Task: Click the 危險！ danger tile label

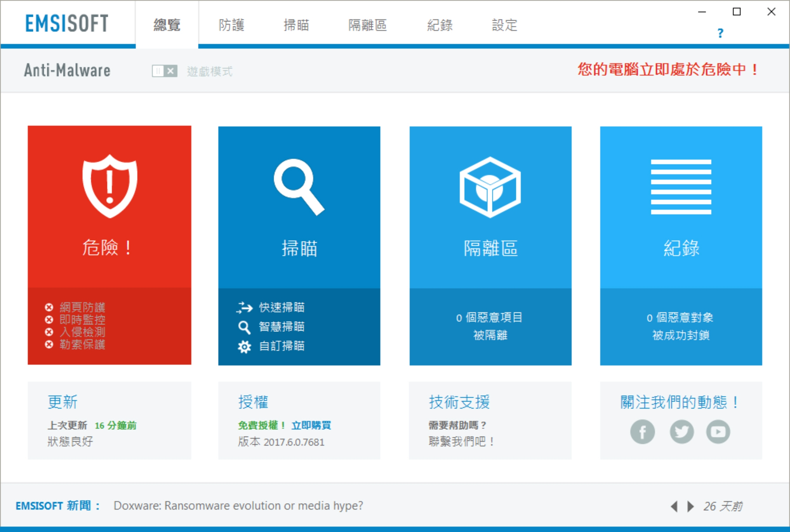Action: coord(107,247)
